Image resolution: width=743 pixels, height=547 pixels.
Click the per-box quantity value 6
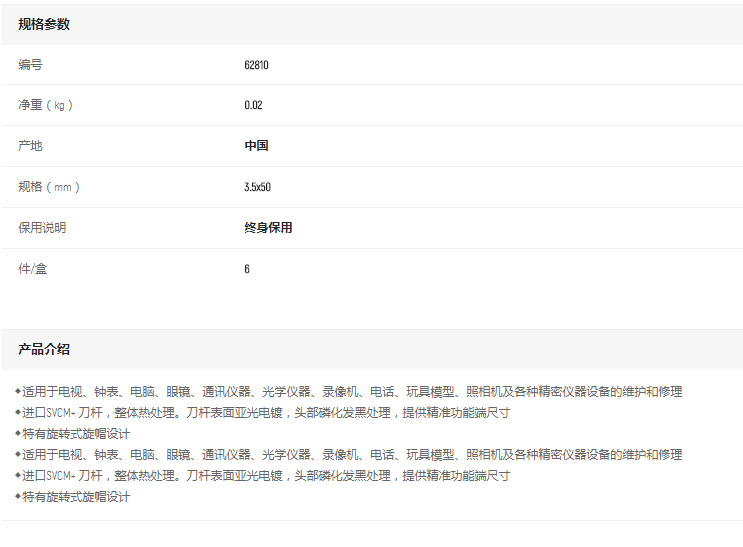(x=247, y=269)
